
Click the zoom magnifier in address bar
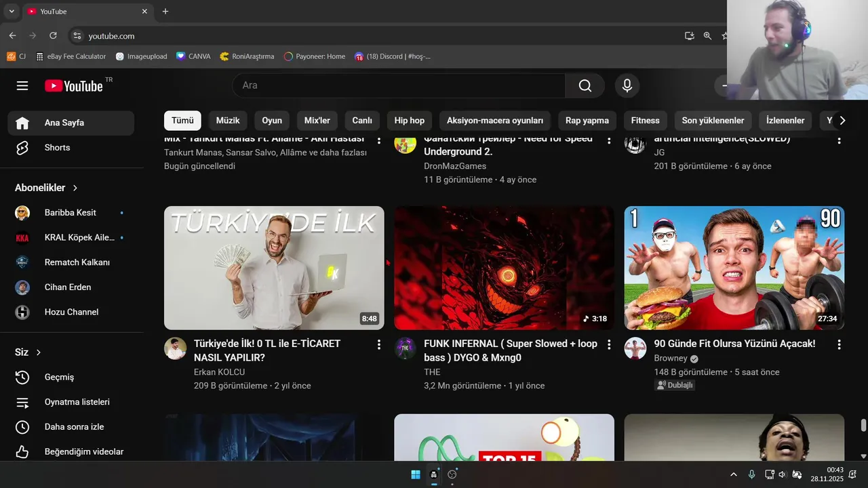[x=707, y=36]
